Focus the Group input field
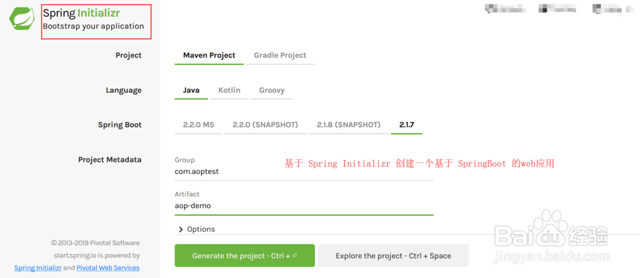The height and width of the screenshot is (278, 644). click(x=304, y=172)
